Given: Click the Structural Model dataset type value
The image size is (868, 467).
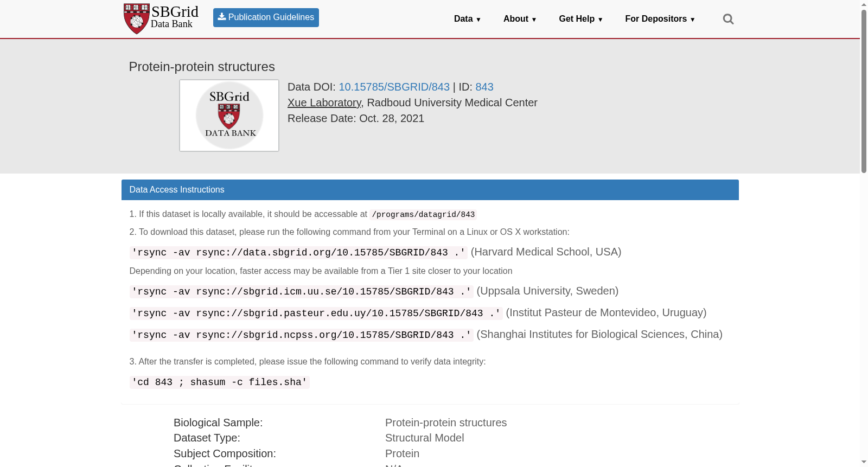Looking at the screenshot, I should coord(424,438).
